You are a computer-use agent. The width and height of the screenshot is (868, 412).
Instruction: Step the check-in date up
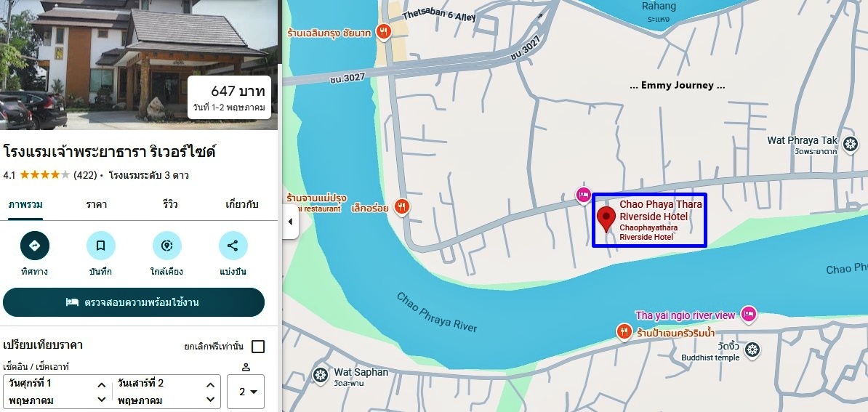coord(102,385)
